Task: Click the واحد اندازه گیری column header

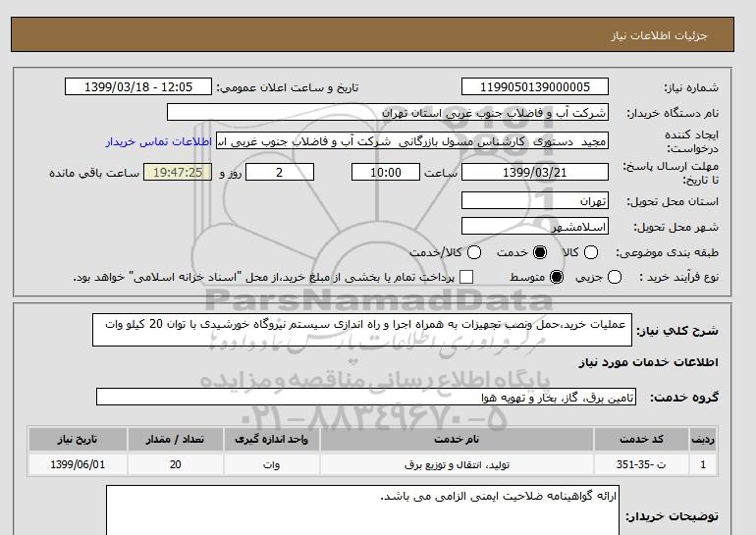Action: (271, 439)
